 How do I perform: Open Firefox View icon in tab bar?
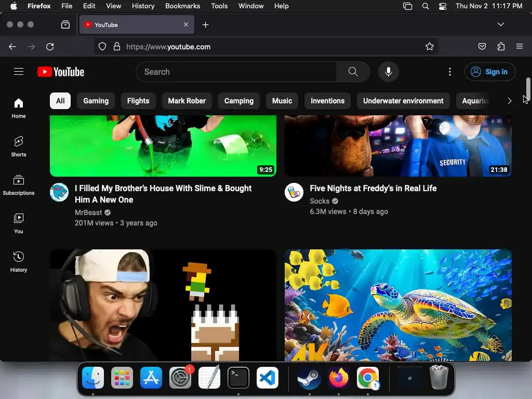click(x=65, y=25)
